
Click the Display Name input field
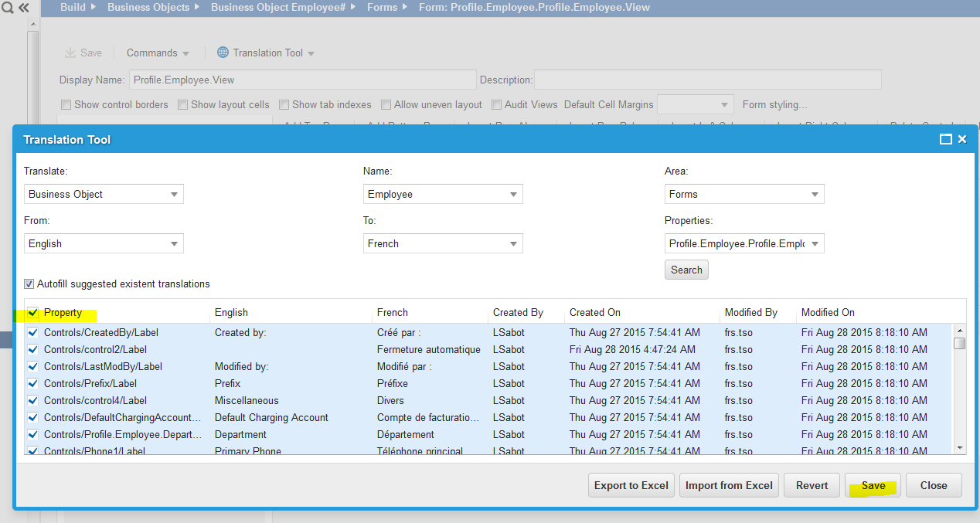point(302,80)
